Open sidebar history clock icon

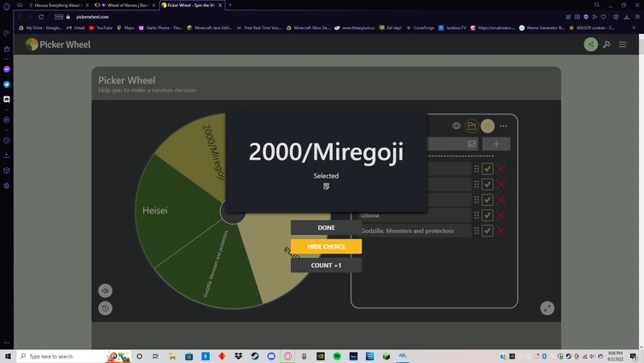7,140
